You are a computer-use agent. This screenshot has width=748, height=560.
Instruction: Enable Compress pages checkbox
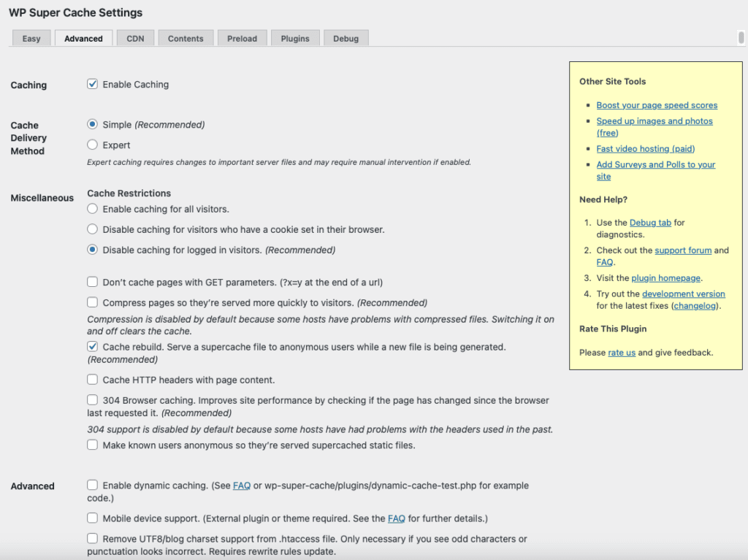click(x=93, y=303)
